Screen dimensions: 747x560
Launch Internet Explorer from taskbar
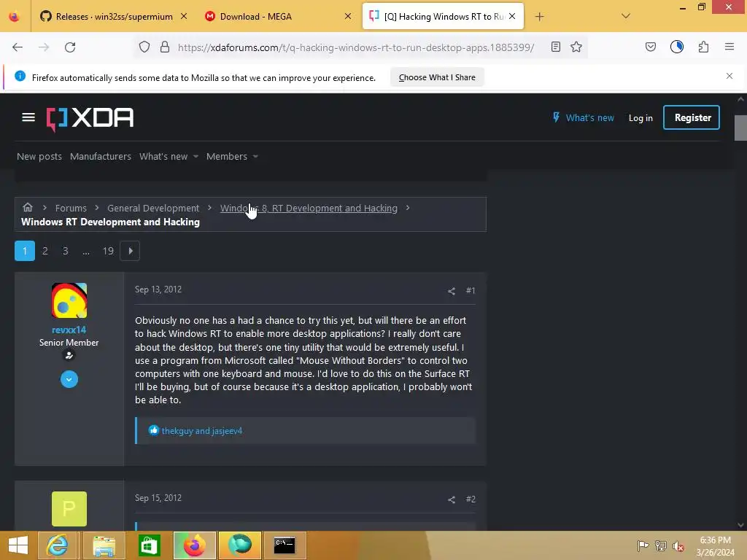[57, 545]
